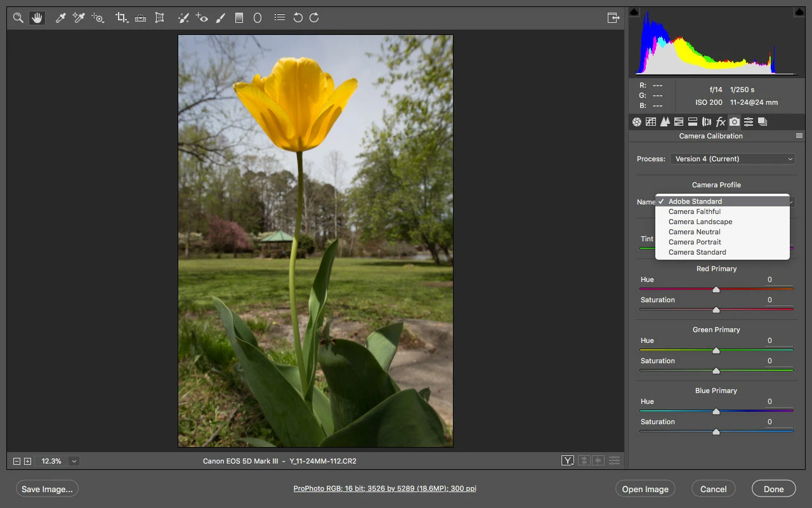Select the Spot Removal tool

[183, 18]
